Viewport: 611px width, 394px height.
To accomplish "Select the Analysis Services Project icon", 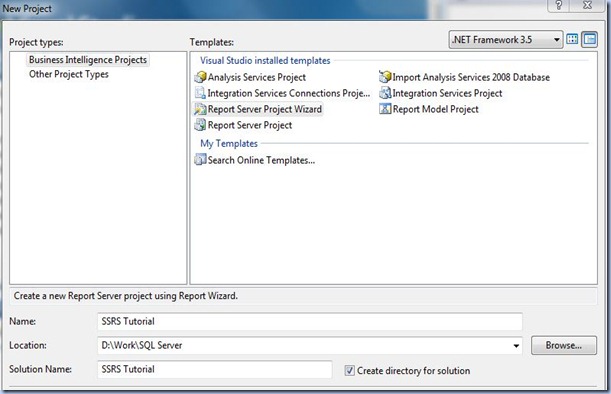I will coord(200,77).
